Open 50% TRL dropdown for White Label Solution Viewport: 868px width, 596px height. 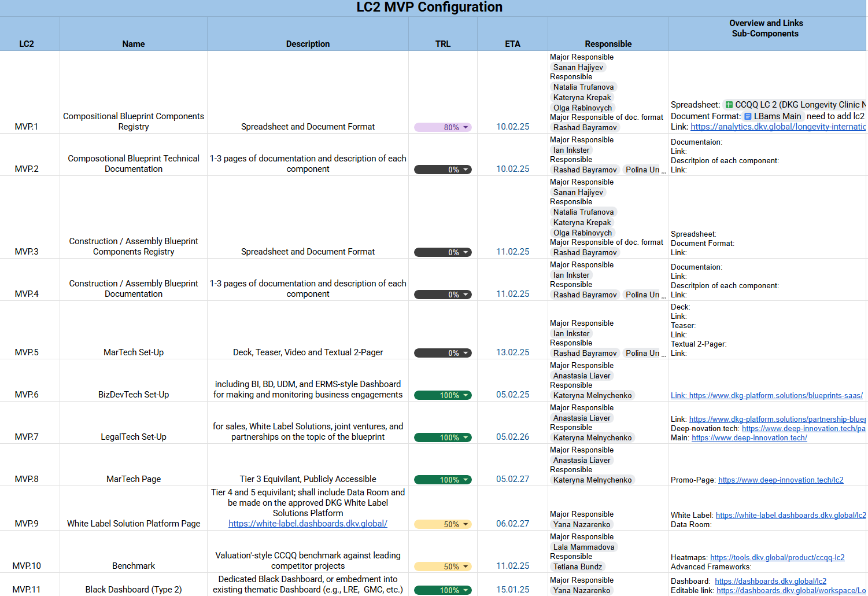466,524
